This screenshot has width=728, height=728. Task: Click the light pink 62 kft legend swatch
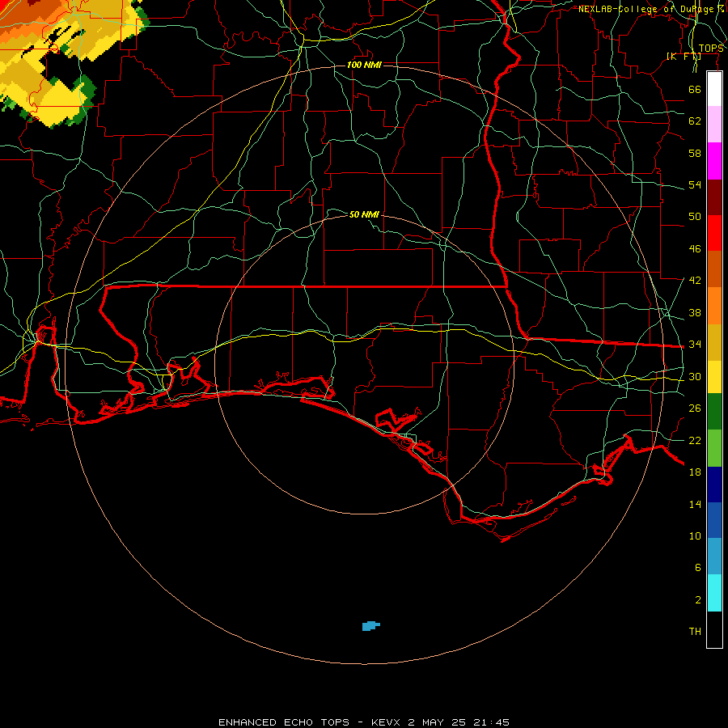pyautogui.click(x=714, y=124)
